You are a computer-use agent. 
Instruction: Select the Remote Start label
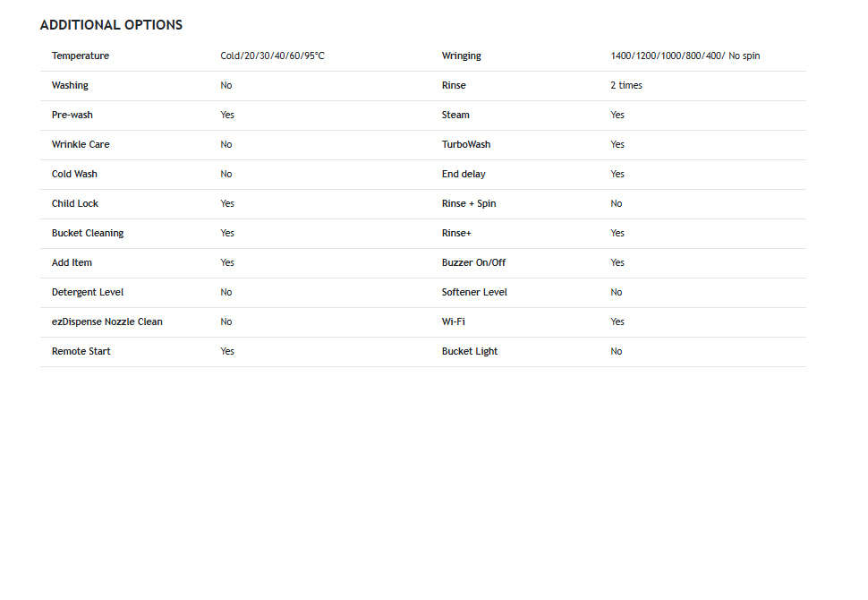coord(81,351)
